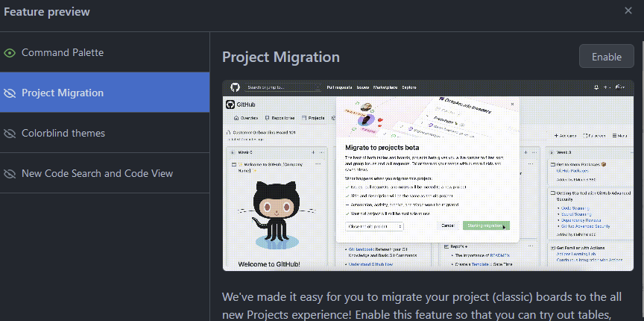Select the Project Migration feature tab
The image size is (644, 321).
coord(105,93)
